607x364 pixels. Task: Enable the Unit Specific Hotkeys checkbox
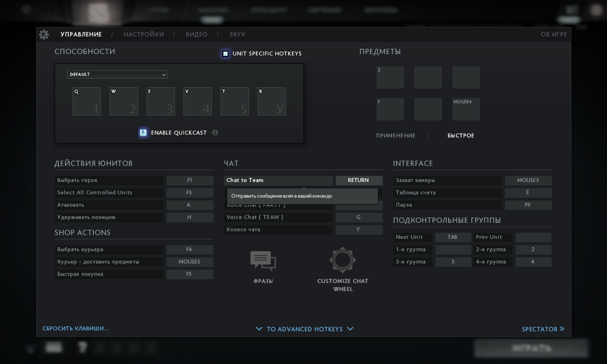pos(226,54)
